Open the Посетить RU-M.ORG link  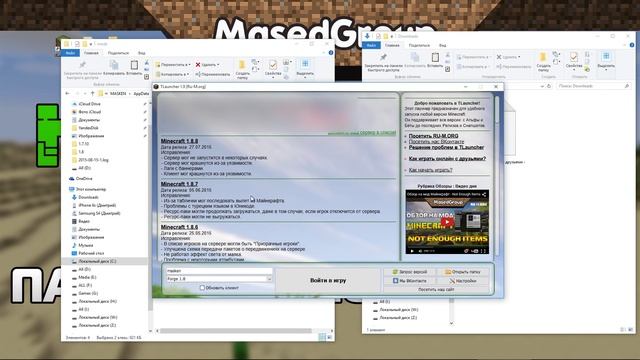(x=433, y=136)
